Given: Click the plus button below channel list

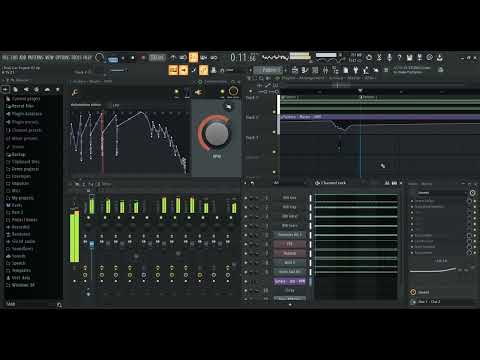Looking at the screenshot, I should pos(290,305).
